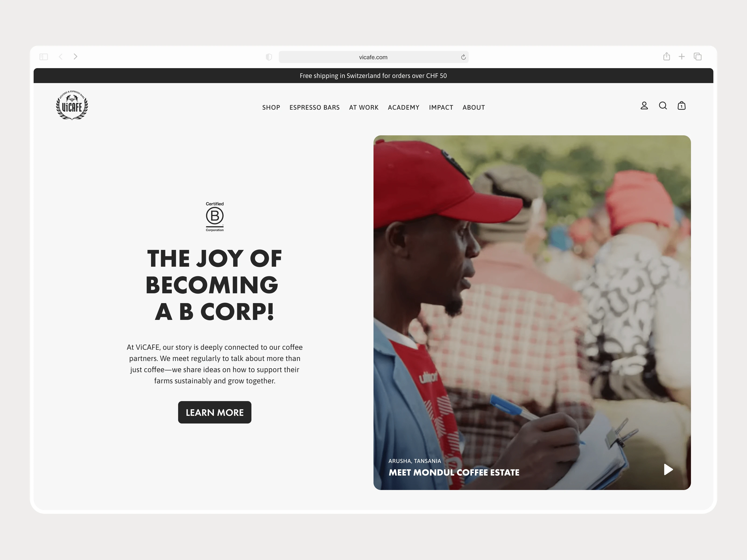Click the ViCAFE logo
The height and width of the screenshot is (560, 747).
click(x=72, y=105)
